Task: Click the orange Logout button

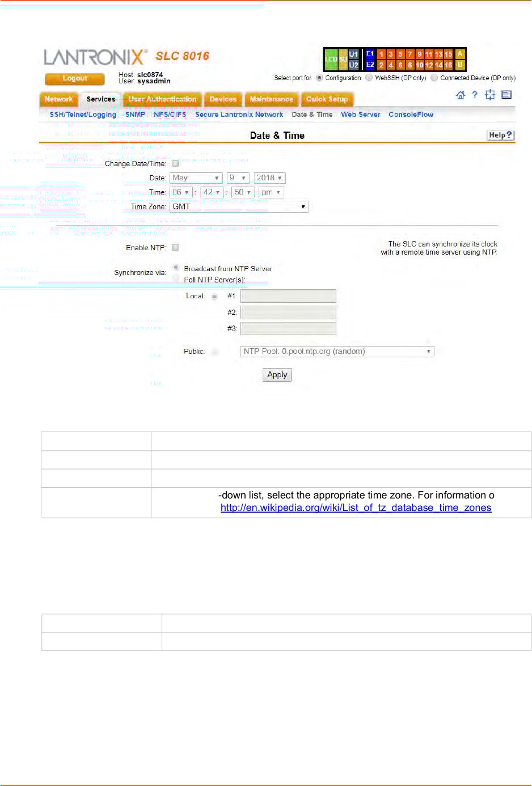Action: tap(74, 79)
